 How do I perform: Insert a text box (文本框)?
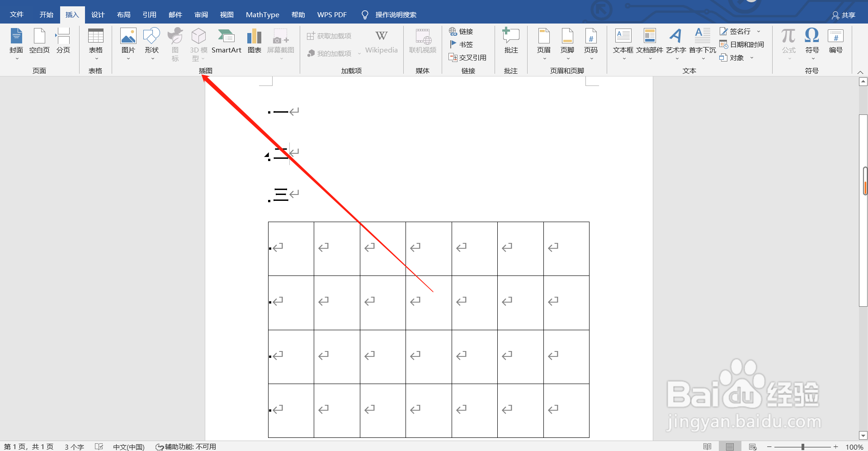tap(623, 44)
